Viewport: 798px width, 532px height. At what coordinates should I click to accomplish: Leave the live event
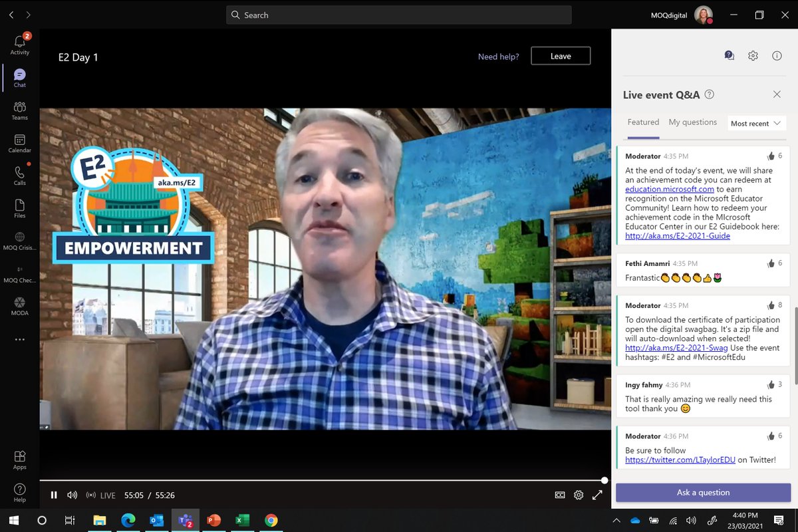pyautogui.click(x=561, y=56)
